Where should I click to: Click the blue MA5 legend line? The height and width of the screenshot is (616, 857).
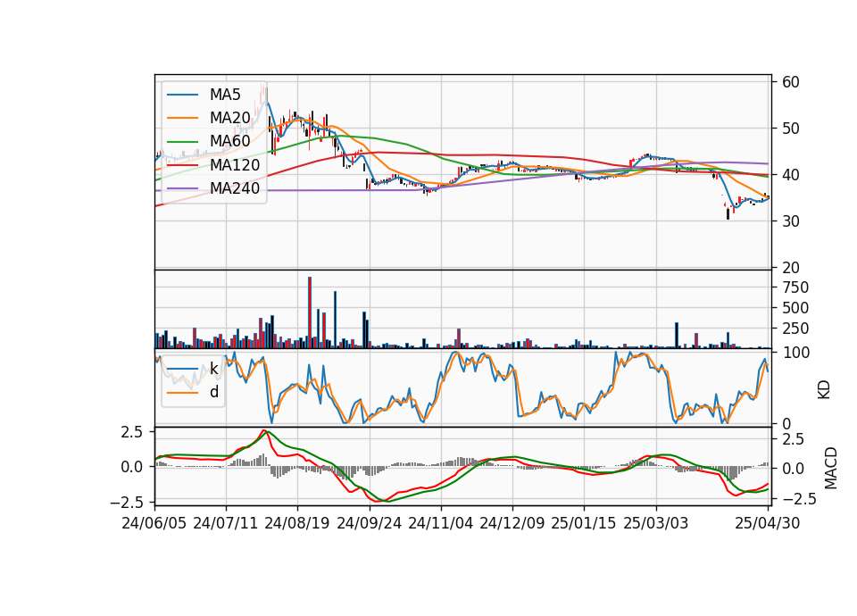tap(182, 95)
